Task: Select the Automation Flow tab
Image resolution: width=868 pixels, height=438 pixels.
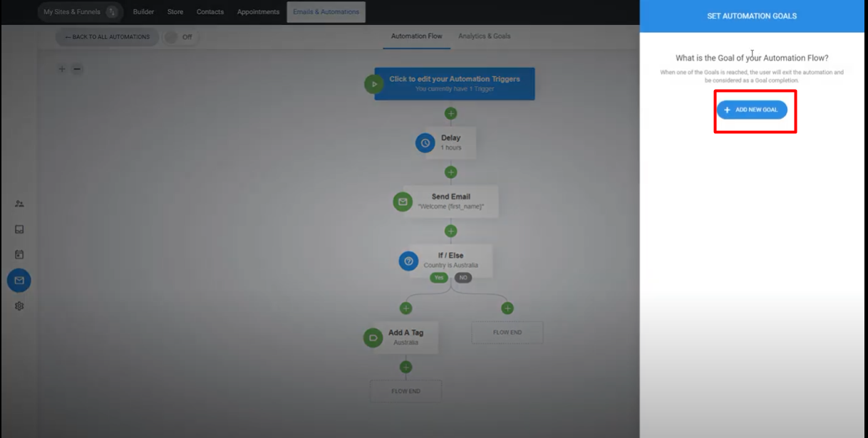Action: [416, 36]
